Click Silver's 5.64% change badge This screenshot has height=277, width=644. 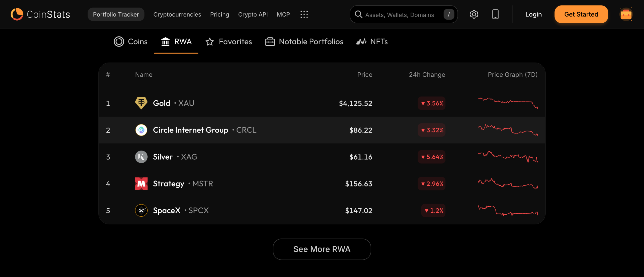[x=431, y=157]
